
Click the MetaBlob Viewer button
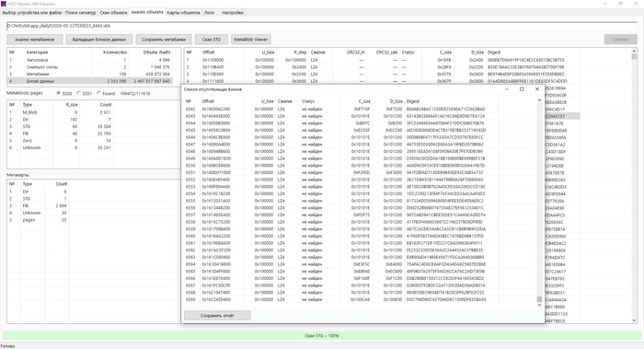point(250,40)
